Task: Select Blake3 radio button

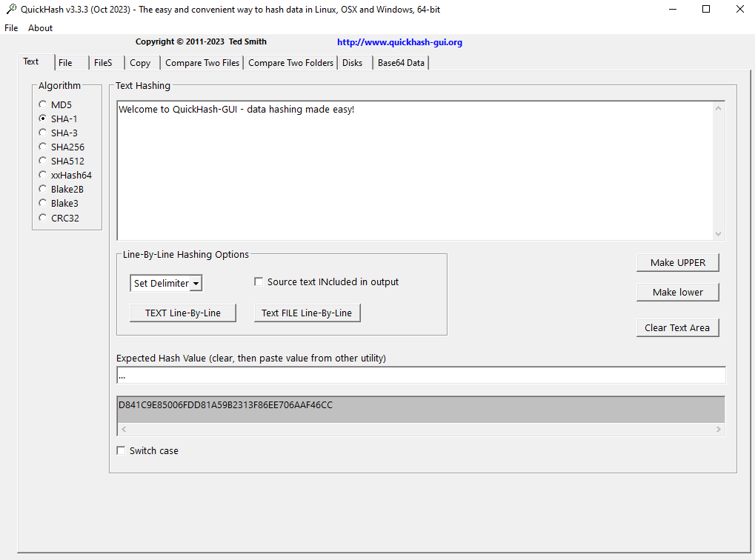Action: tap(43, 203)
